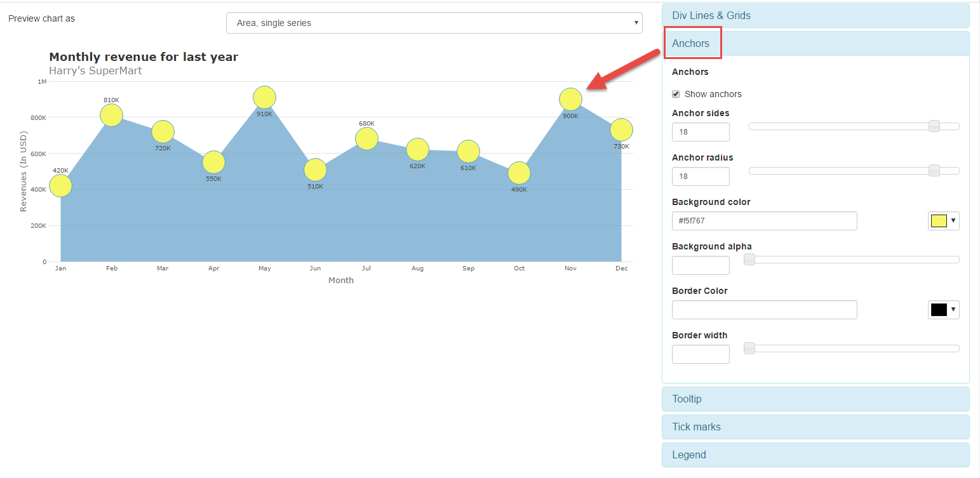Screen dimensions: 980x478
Task: Open the Preview chart as dropdown
Action: [434, 23]
